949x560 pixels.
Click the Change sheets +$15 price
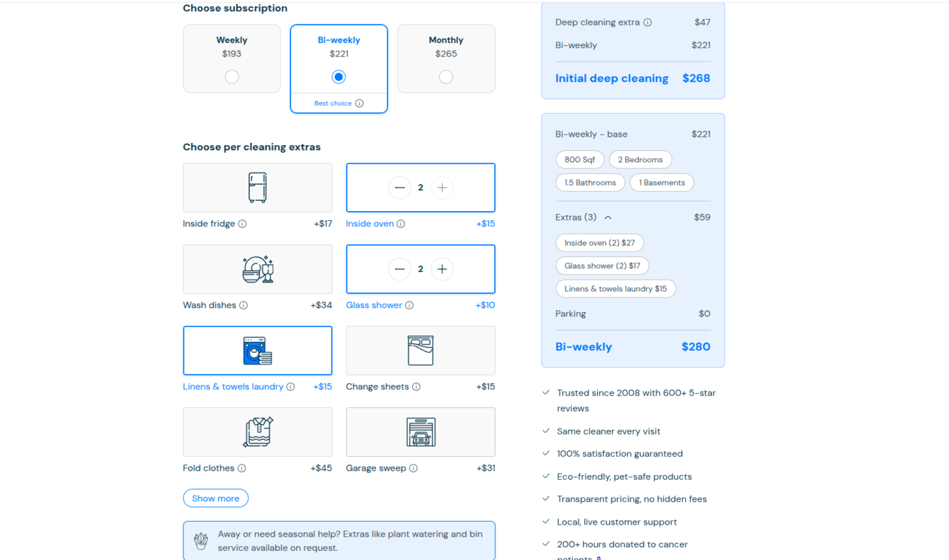click(x=486, y=387)
